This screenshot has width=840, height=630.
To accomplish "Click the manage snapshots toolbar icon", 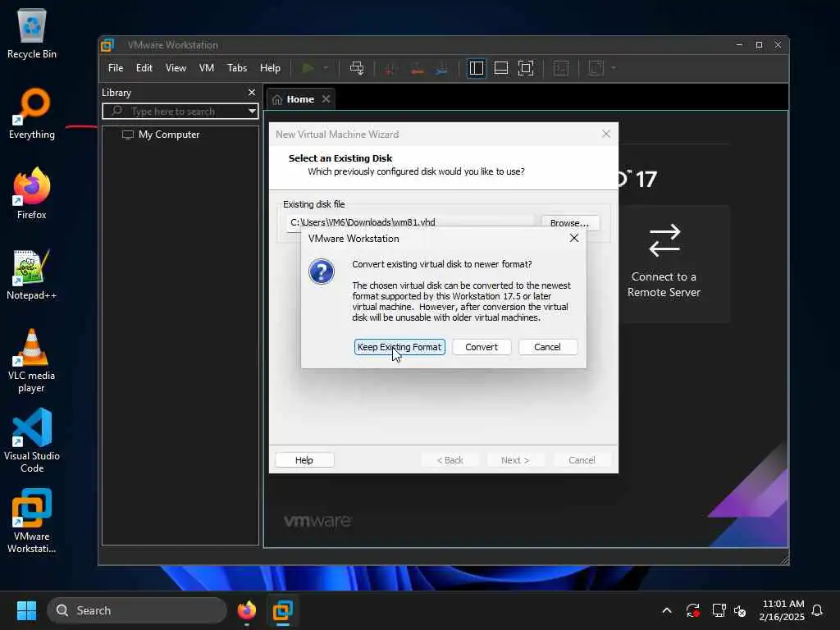I will coord(442,69).
